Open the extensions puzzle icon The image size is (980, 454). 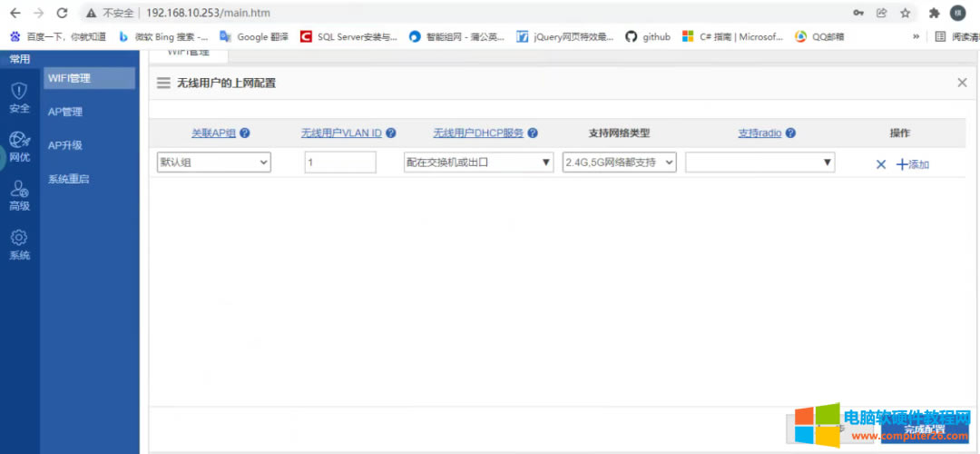(935, 13)
